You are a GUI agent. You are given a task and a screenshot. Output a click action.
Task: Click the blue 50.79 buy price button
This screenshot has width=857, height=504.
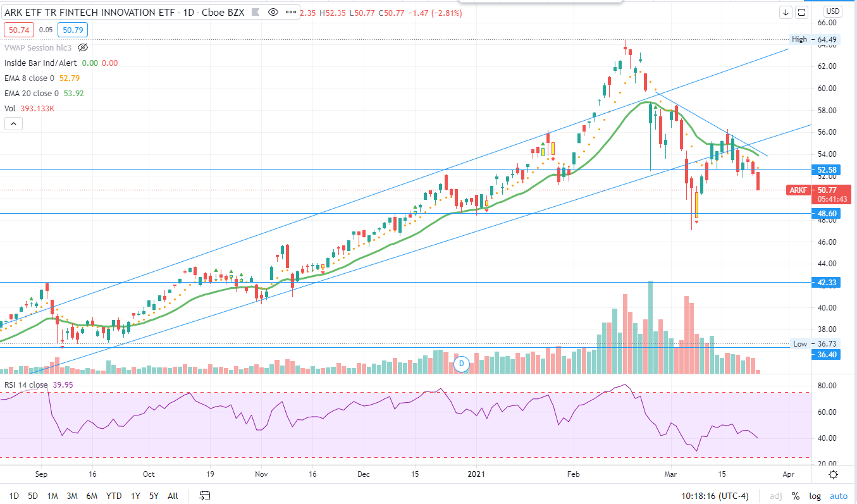(x=72, y=29)
